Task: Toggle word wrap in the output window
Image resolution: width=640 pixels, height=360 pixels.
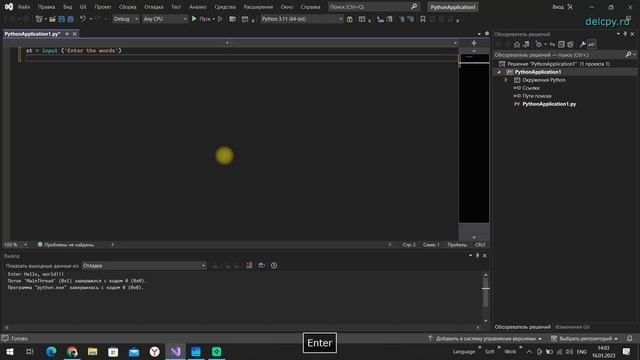Action: click(262, 265)
